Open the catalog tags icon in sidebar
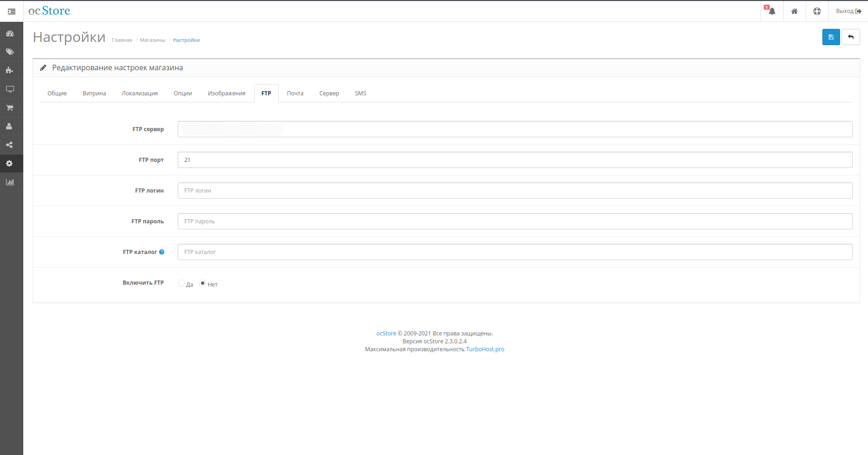868x455 pixels. (10, 52)
